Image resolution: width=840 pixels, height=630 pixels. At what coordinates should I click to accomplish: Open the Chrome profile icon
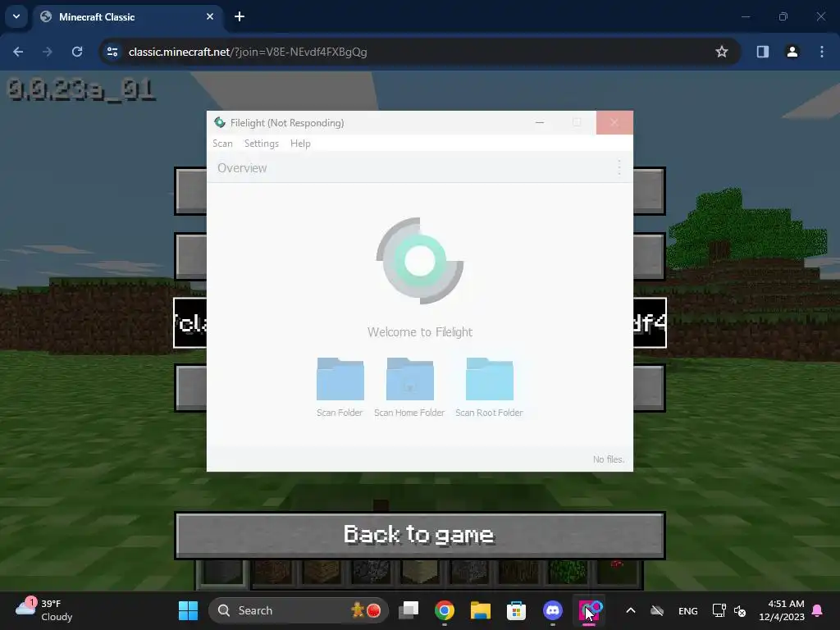(x=792, y=52)
